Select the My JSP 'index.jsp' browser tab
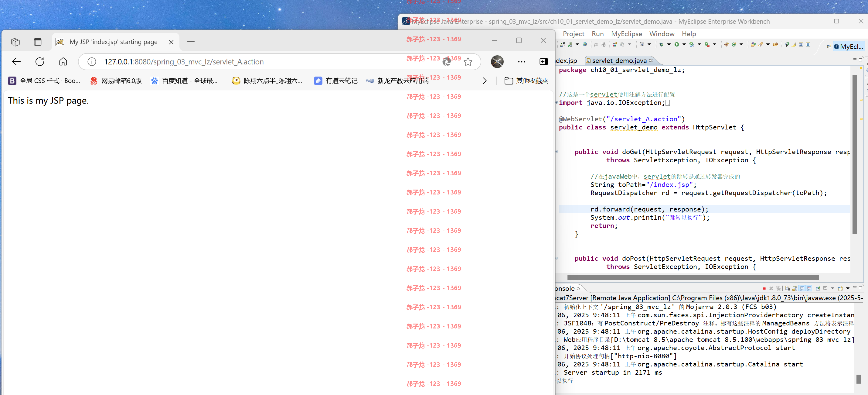 [113, 42]
